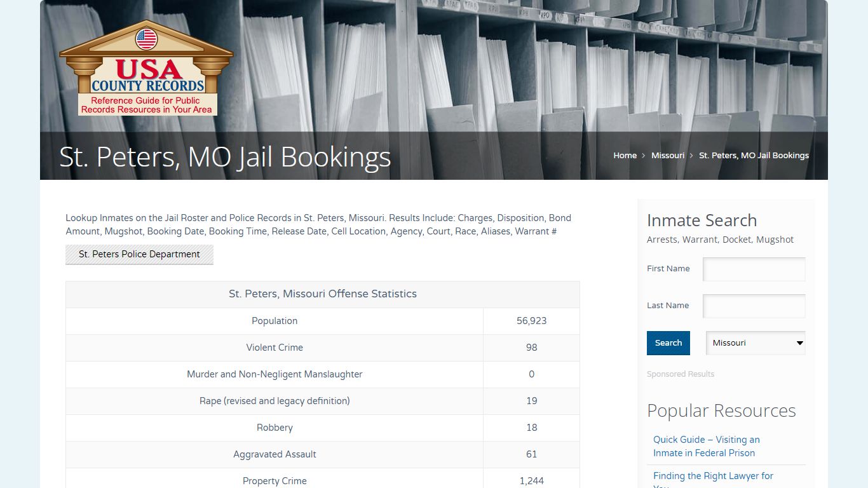Select Murder and Non-Negligent Manslaughter label
868x488 pixels.
click(x=275, y=374)
